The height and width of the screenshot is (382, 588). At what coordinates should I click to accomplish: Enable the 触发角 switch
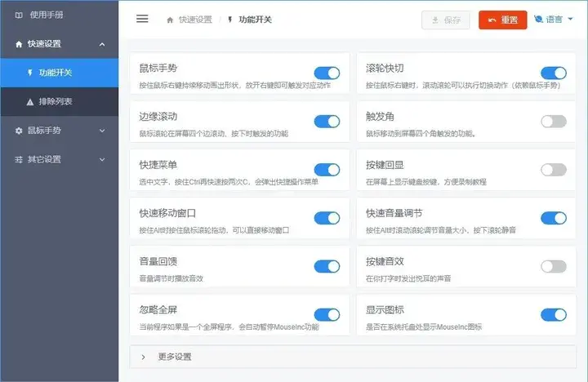click(554, 122)
